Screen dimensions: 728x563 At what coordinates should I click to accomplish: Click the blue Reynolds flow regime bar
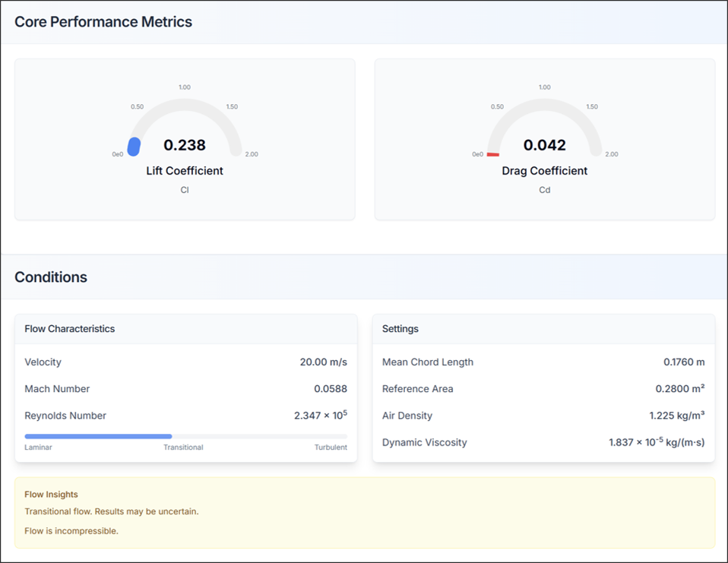click(x=98, y=436)
